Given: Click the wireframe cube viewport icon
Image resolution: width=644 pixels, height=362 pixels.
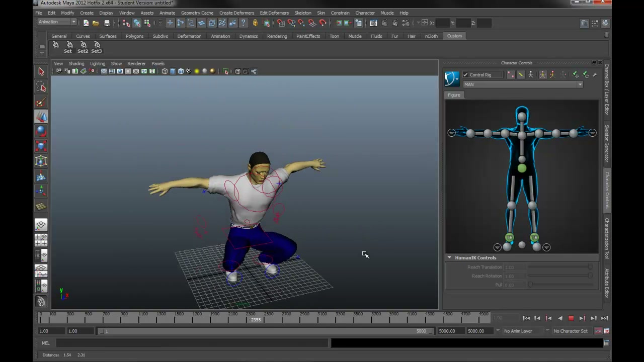Looking at the screenshot, I should [165, 71].
